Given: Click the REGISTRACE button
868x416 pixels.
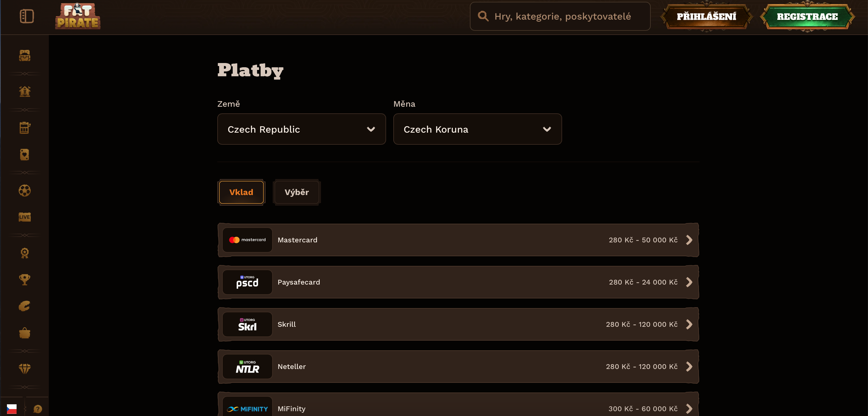Looking at the screenshot, I should [807, 16].
